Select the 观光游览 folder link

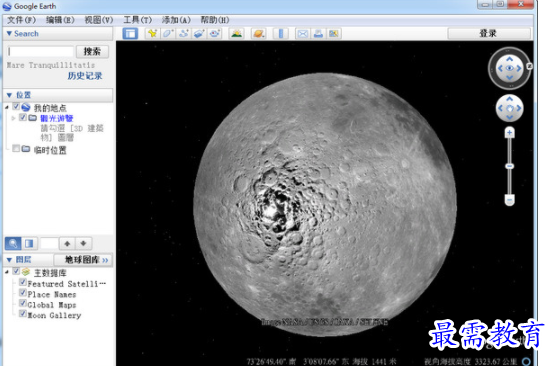coord(56,118)
